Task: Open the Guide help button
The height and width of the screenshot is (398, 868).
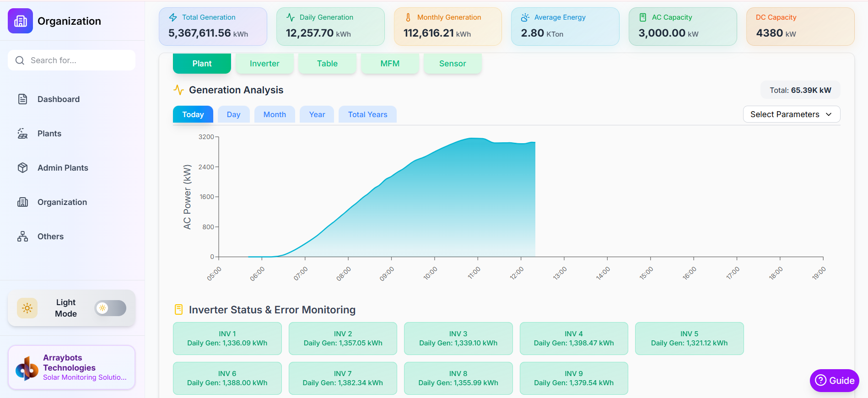Action: coord(834,381)
